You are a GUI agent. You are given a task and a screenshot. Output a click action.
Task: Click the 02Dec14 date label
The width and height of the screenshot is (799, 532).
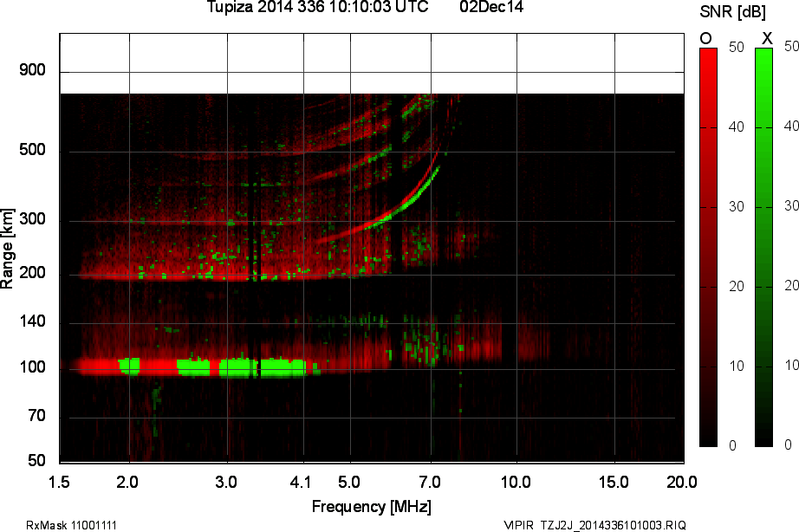point(491,8)
